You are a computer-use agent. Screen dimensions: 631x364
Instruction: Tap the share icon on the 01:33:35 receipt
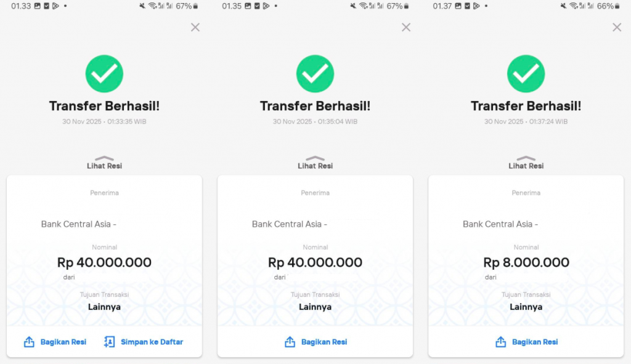coord(29,342)
